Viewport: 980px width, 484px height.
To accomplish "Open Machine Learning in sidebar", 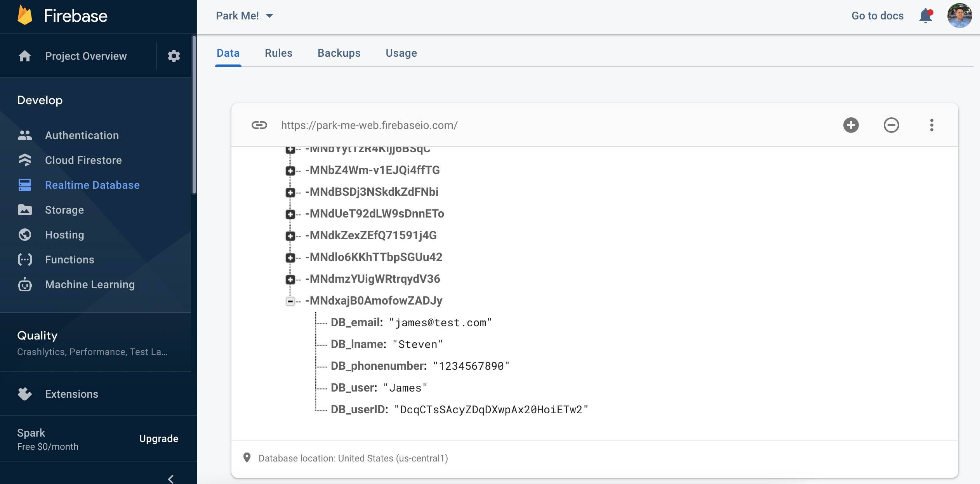I will pos(90,284).
